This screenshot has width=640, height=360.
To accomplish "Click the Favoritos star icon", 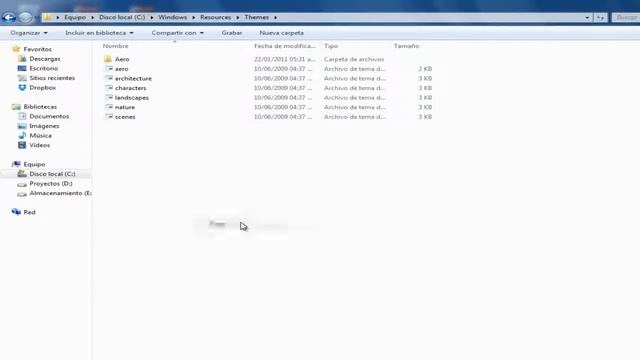I will 16,49.
